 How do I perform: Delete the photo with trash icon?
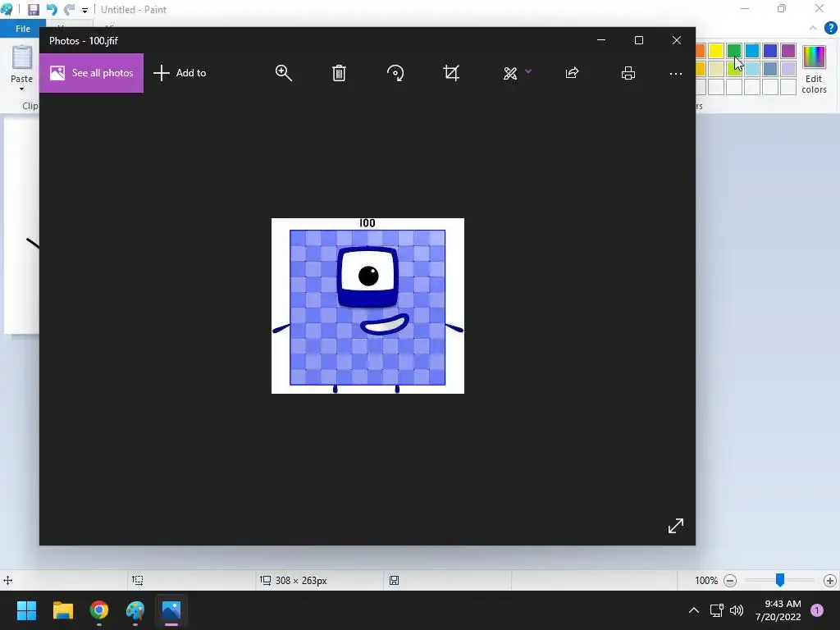point(339,73)
